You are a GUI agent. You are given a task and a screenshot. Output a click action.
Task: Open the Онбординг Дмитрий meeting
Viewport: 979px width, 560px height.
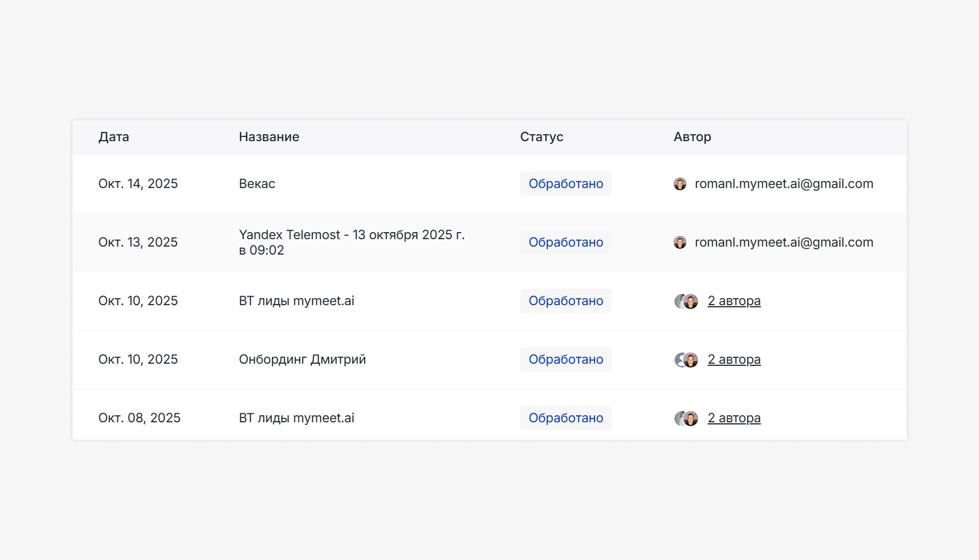(x=302, y=359)
